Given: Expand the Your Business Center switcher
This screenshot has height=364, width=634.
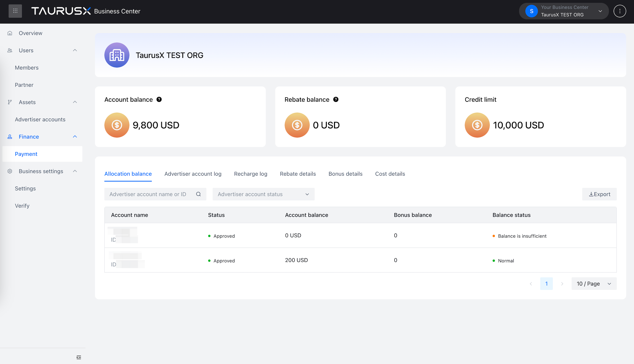Looking at the screenshot, I should (564, 11).
